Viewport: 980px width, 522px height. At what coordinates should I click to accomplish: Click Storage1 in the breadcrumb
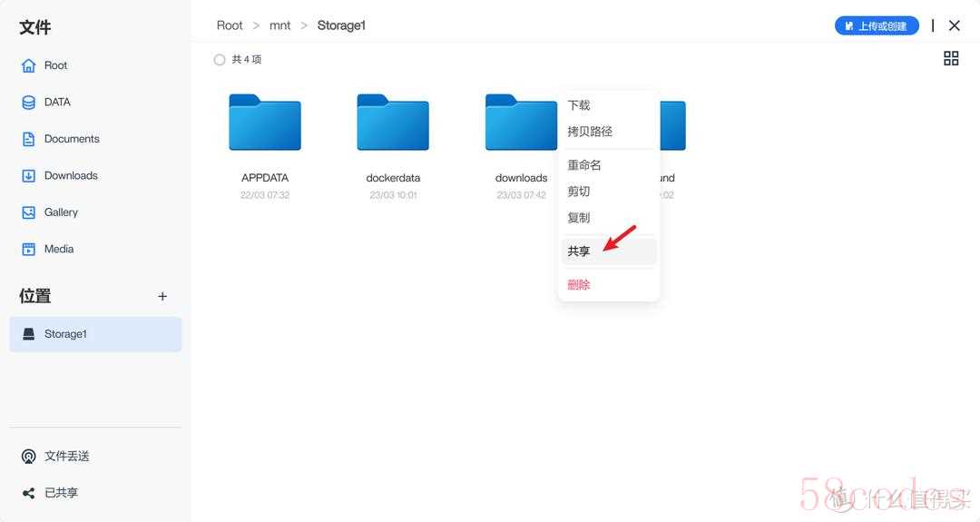coord(341,25)
